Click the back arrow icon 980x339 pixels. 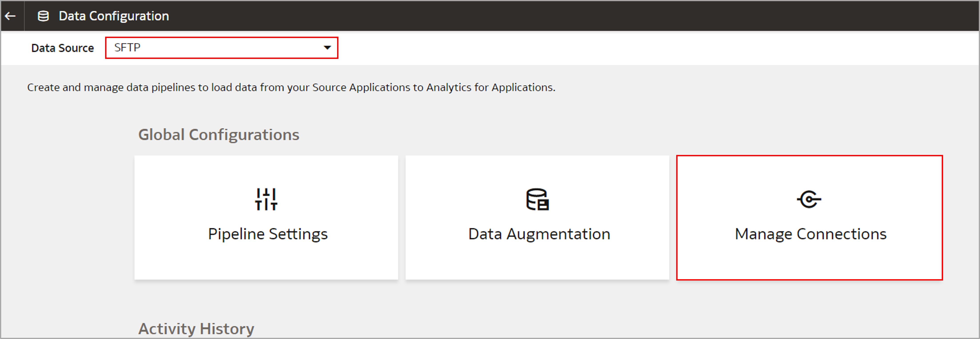pos(11,16)
